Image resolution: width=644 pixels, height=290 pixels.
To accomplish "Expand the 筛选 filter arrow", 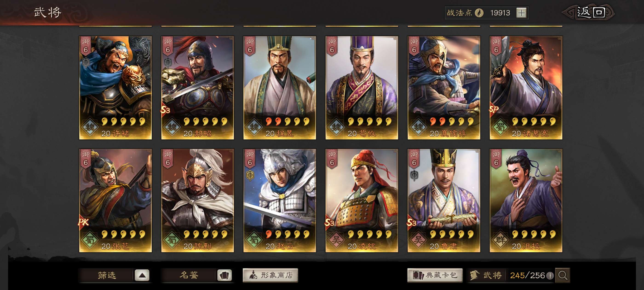I will 142,275.
